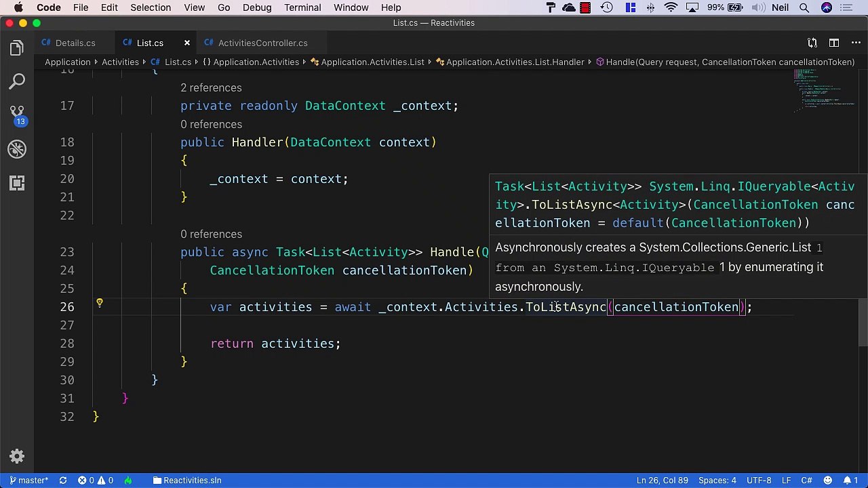Expand the Application.Activities namespace breadcrumb
Viewport: 868px width, 488px height.
click(x=251, y=62)
